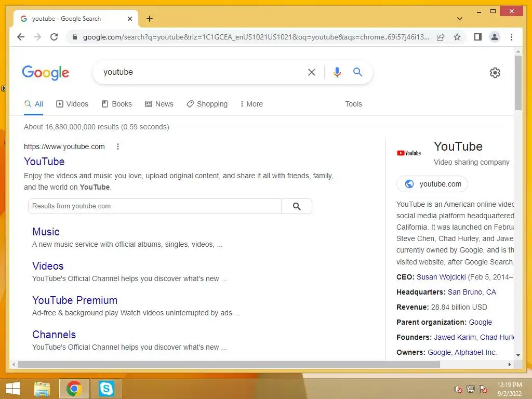
Task: Visit youtube.com from knowledge panel button
Action: [432, 184]
